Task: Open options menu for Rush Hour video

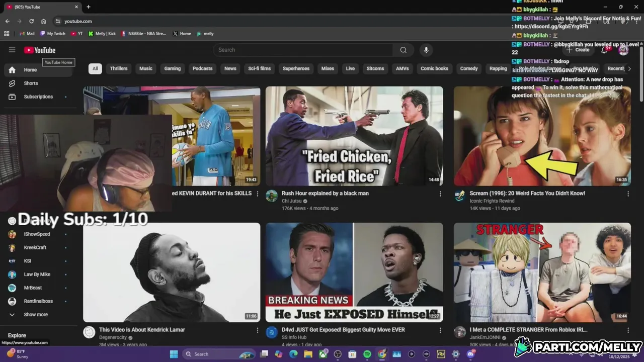Action: [x=440, y=194]
